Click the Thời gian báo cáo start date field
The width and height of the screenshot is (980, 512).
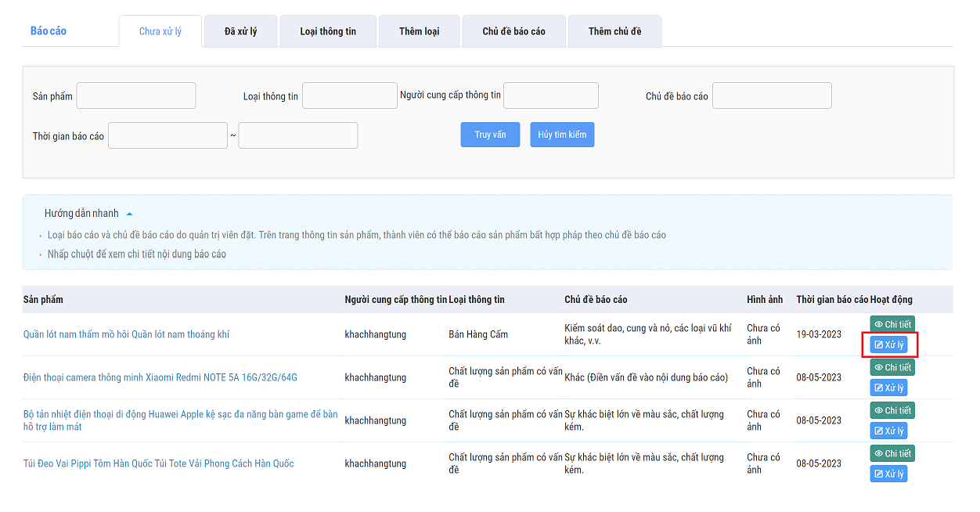168,135
